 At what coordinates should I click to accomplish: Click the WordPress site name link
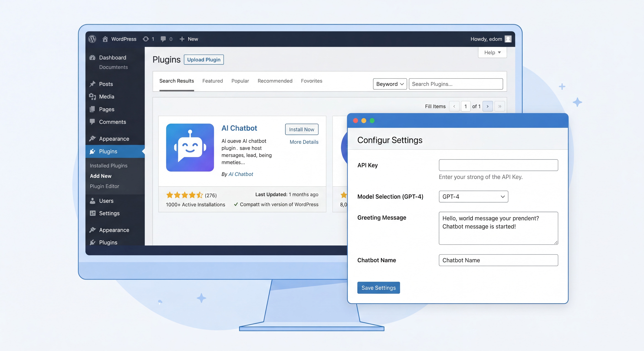click(124, 39)
